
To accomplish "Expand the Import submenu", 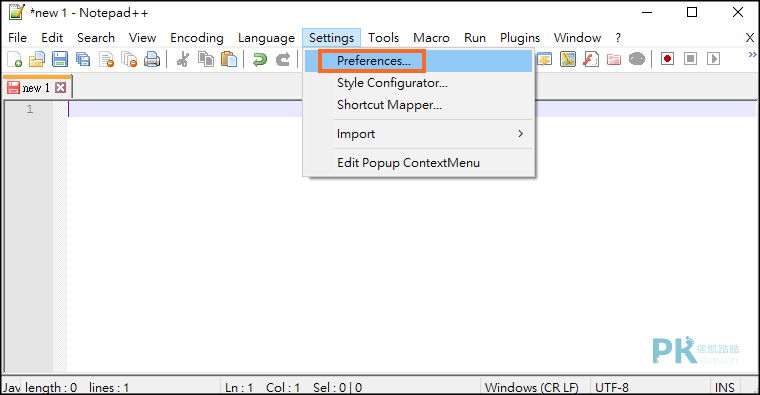I will click(419, 134).
